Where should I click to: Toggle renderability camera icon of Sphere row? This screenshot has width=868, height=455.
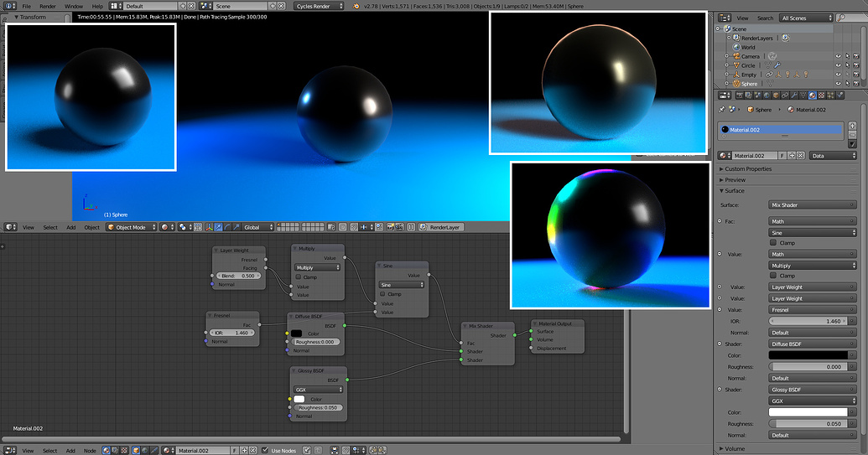[855, 84]
